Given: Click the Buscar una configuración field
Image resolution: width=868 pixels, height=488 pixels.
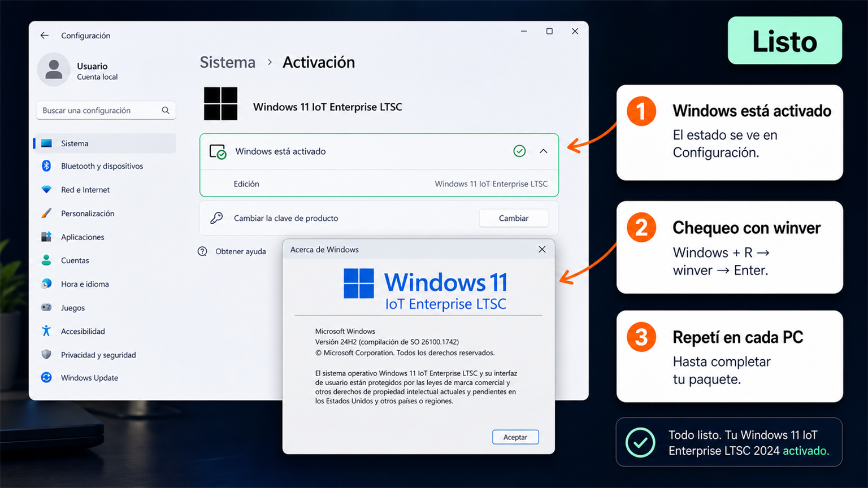Looking at the screenshot, I should coord(106,110).
